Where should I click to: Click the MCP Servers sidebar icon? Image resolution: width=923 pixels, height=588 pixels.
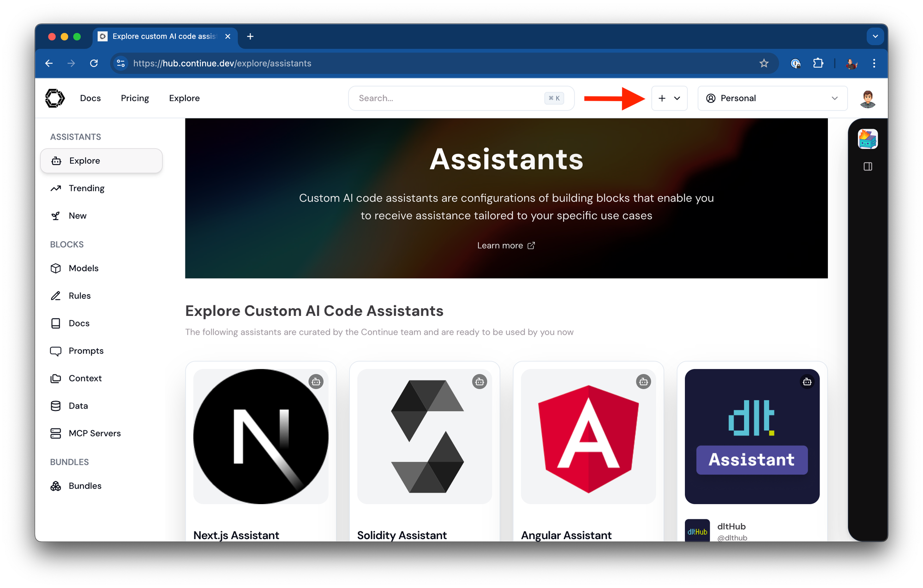(56, 434)
